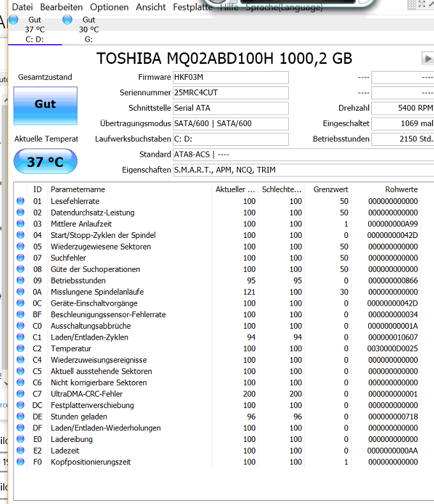This screenshot has height=504, width=434.
Task: Click status icon for Start/Stopp-Zyklen der Spindel
Action: click(20, 235)
